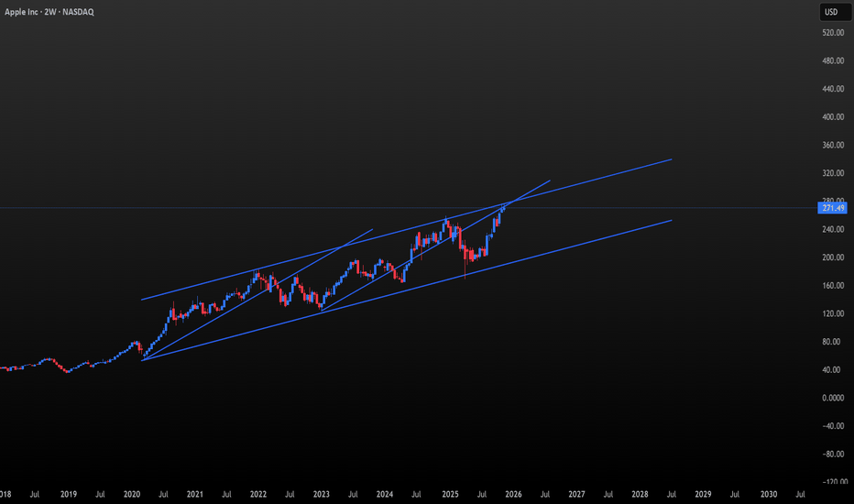The image size is (854, 504).
Task: Click the -120.00 price axis label
Action: [833, 482]
